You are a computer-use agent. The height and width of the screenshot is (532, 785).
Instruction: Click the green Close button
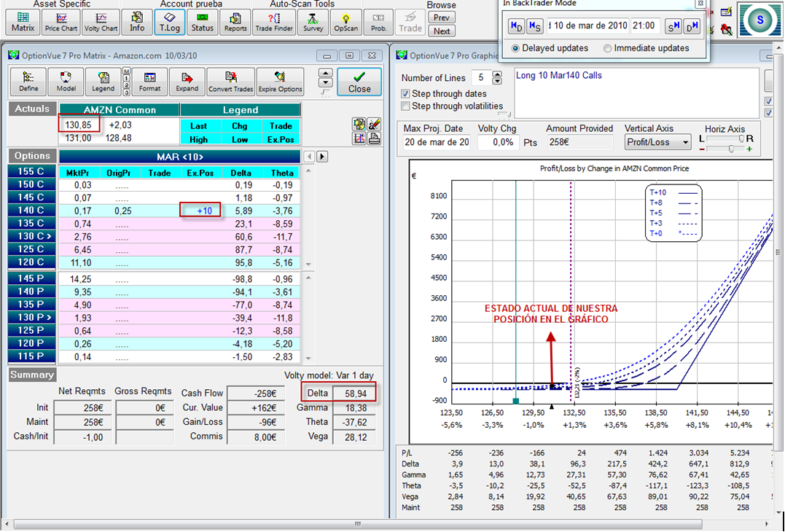coord(359,82)
